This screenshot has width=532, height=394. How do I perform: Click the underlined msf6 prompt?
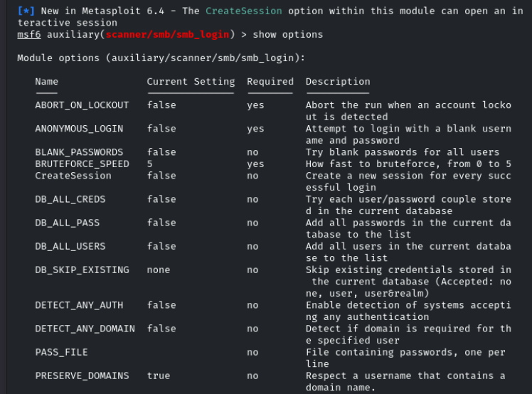tap(29, 35)
